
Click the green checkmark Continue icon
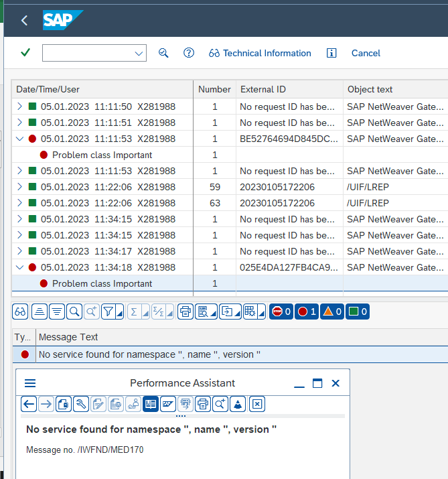point(25,52)
